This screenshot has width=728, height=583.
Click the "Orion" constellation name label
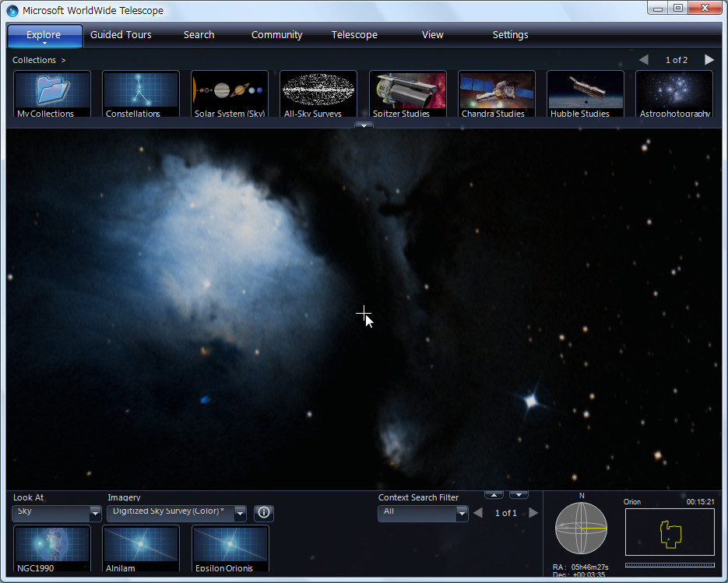click(632, 502)
